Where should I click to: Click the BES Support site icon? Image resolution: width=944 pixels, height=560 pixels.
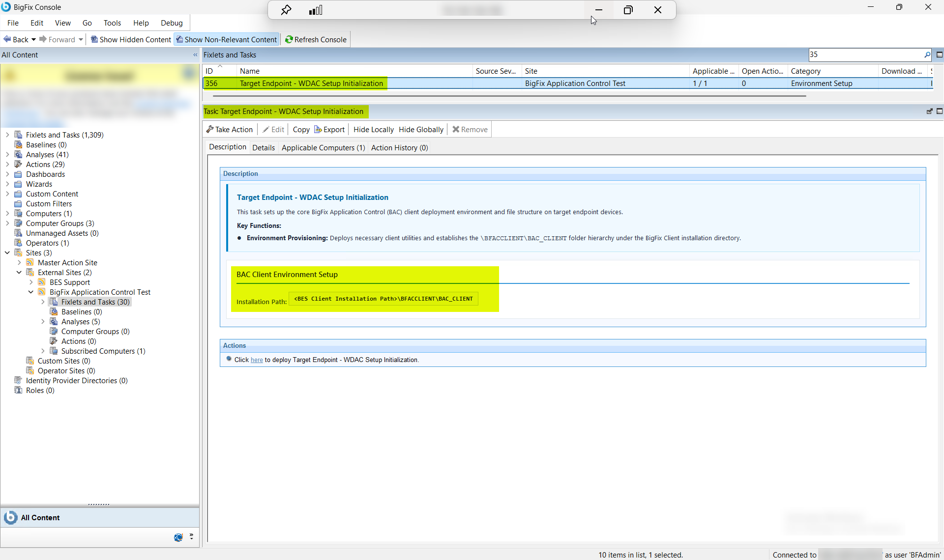[x=42, y=282]
